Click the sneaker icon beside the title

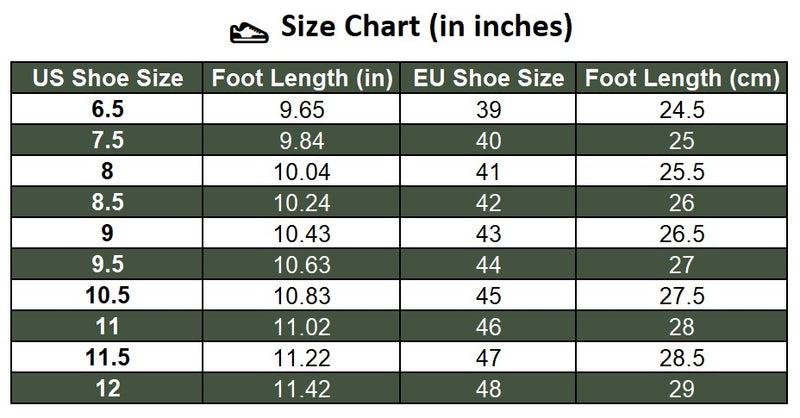pos(249,32)
